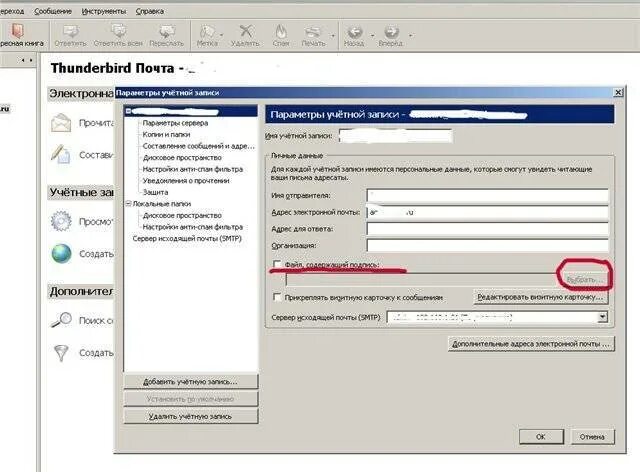
Task: Select Копии и папки tree item
Action: (x=167, y=134)
